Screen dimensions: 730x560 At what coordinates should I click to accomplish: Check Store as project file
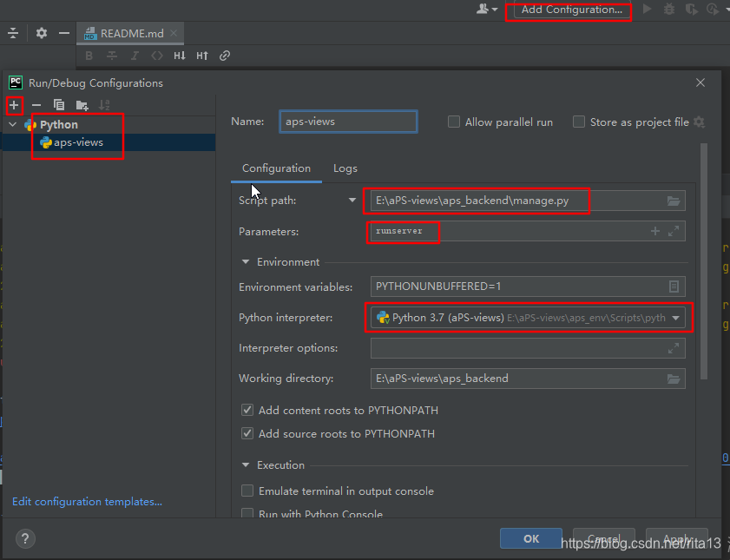pos(579,122)
